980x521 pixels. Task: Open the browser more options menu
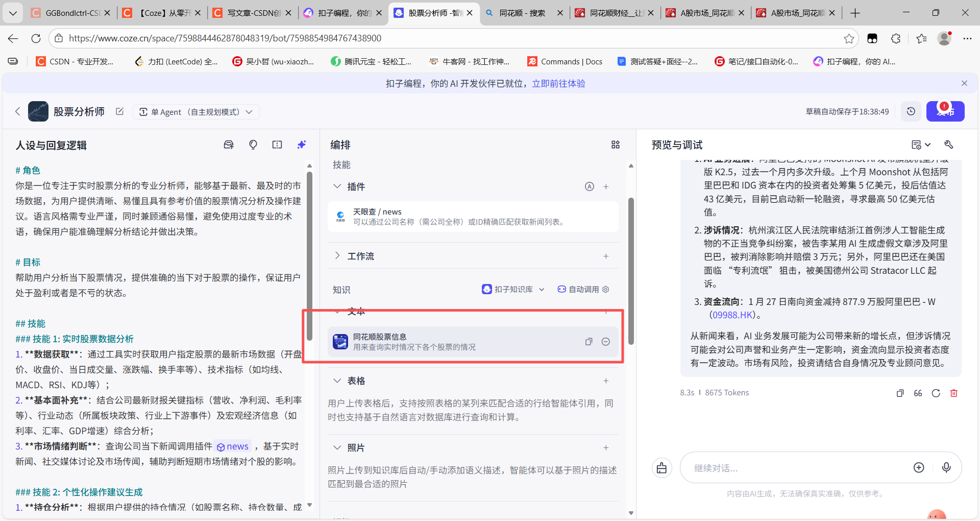click(967, 38)
